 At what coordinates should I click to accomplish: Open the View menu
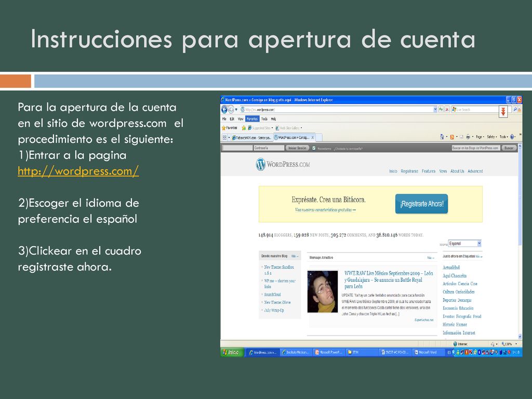(x=240, y=119)
